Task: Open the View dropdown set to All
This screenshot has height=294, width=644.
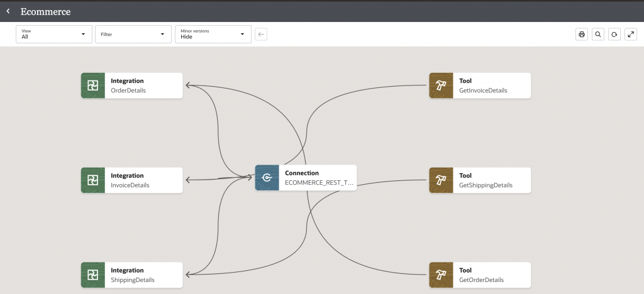Action: click(54, 34)
